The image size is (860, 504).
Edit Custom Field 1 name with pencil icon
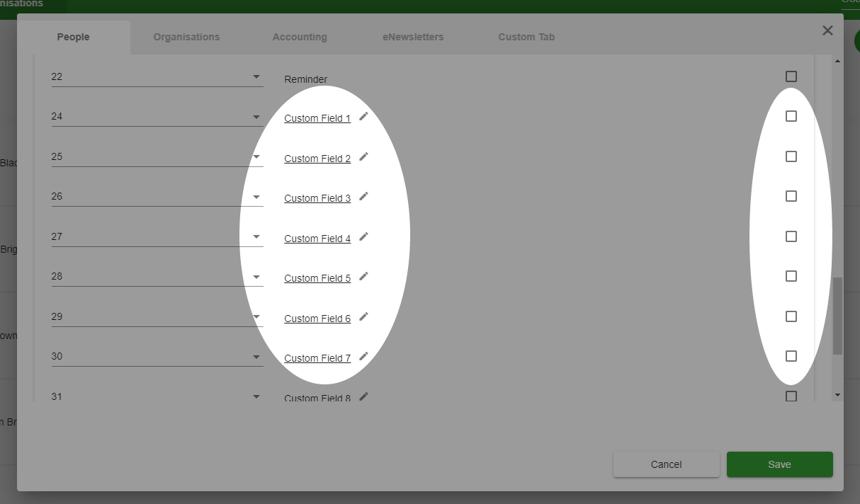coord(363,116)
